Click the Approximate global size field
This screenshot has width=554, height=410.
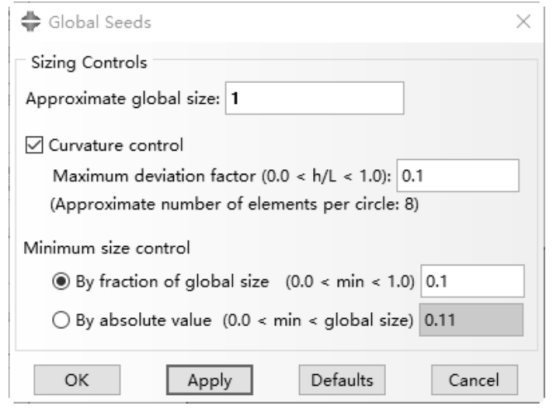314,98
